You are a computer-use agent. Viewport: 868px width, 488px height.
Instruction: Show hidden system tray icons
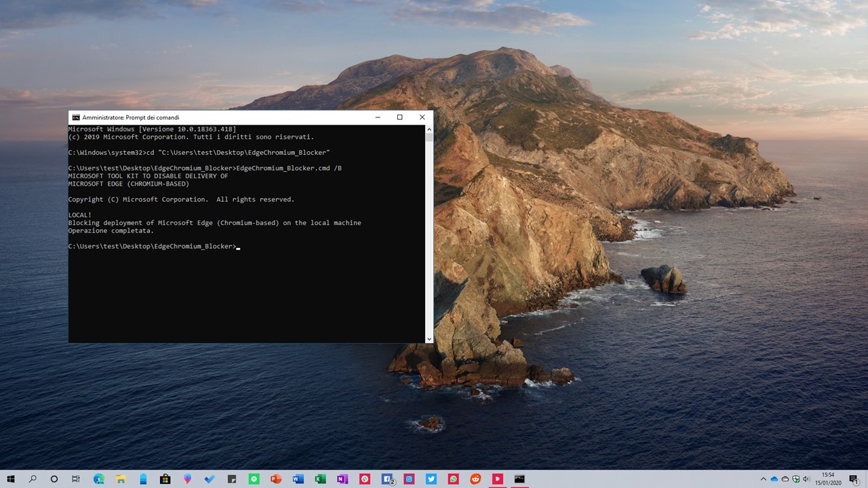coord(764,479)
